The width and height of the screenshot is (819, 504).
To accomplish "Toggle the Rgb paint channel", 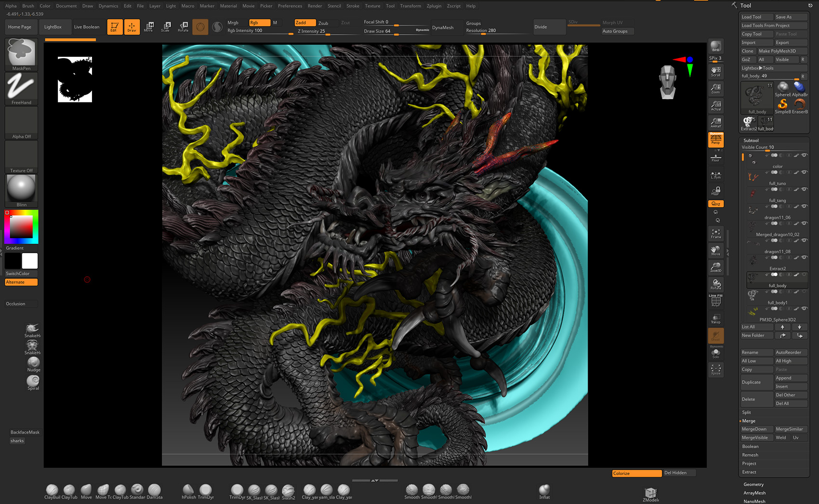I will [260, 23].
